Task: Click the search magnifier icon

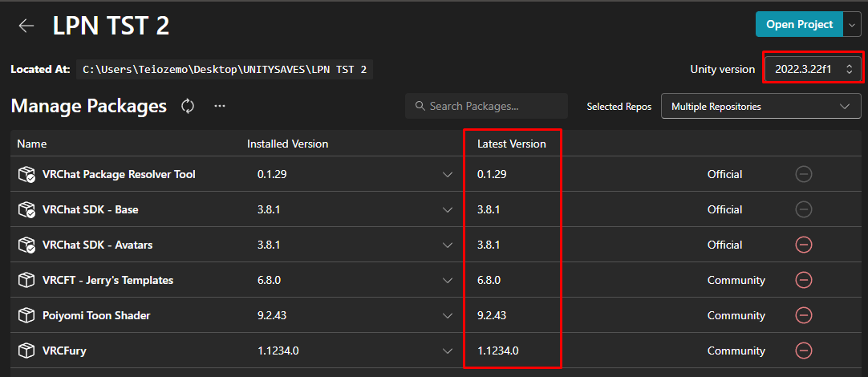Action: (420, 106)
